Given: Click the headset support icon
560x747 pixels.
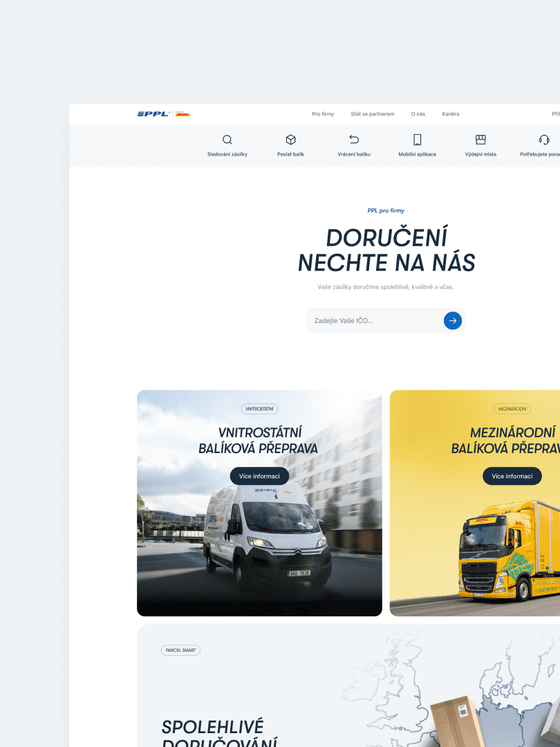Looking at the screenshot, I should 544,140.
